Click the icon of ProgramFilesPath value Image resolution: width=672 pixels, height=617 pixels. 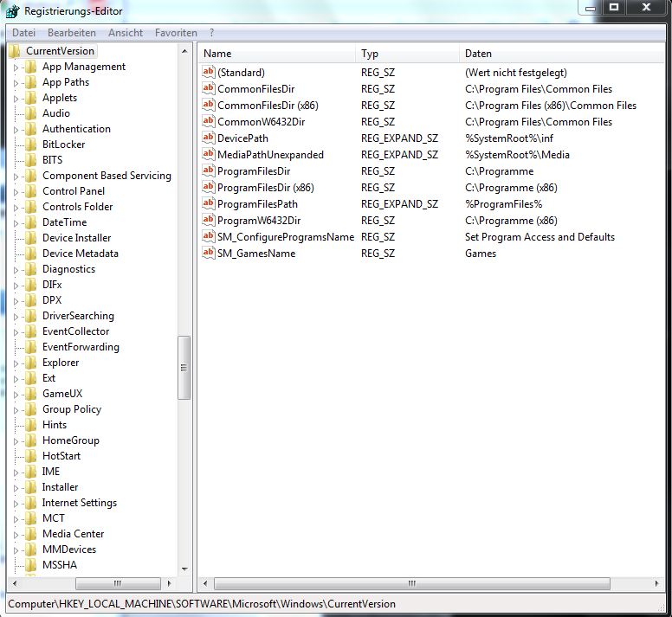[x=209, y=203]
